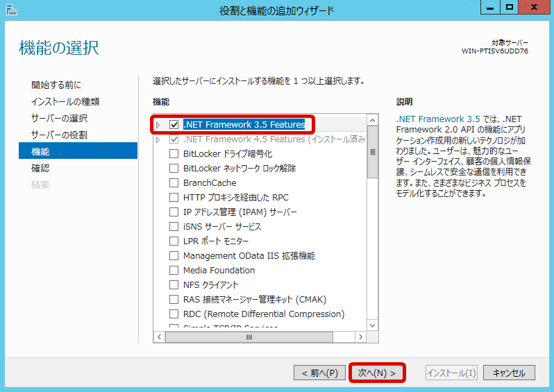Screen dimensions: 554x392
Task: Check HTTP プロキシを経由した RPC checkbox
Action: [174, 197]
